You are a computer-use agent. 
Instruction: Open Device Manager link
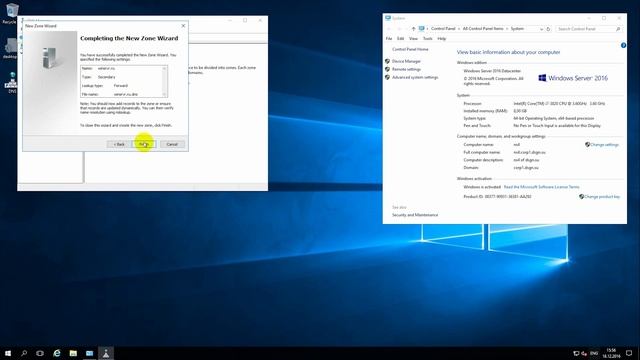pos(406,61)
